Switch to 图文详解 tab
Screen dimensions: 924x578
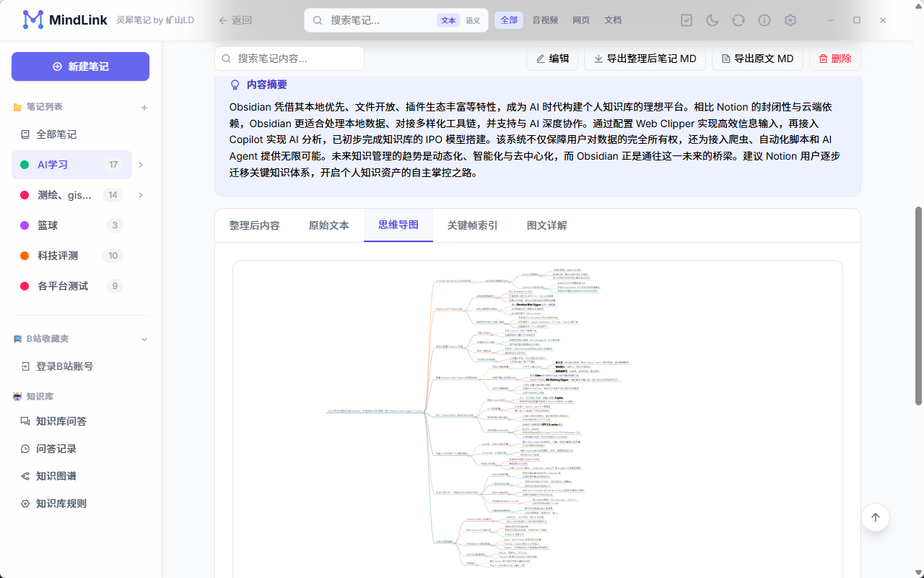[547, 225]
